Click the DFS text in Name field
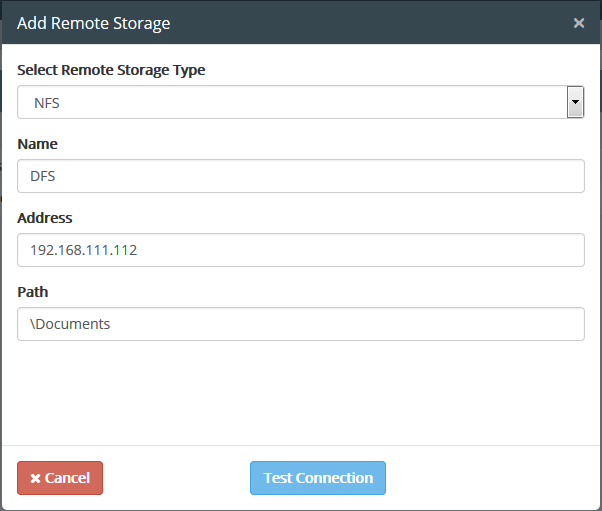 click(x=43, y=176)
